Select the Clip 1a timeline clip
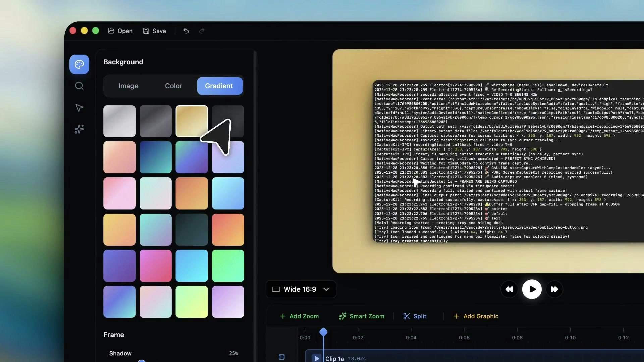 pyautogui.click(x=474, y=356)
